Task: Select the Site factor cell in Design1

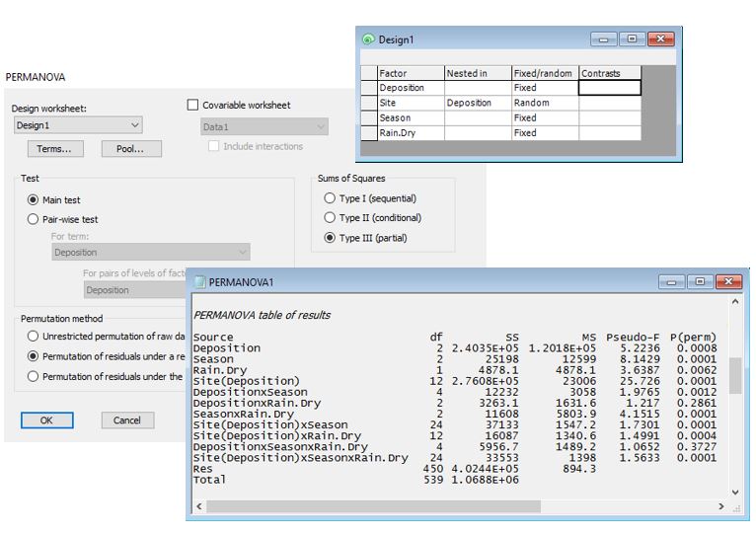Action: 411,103
